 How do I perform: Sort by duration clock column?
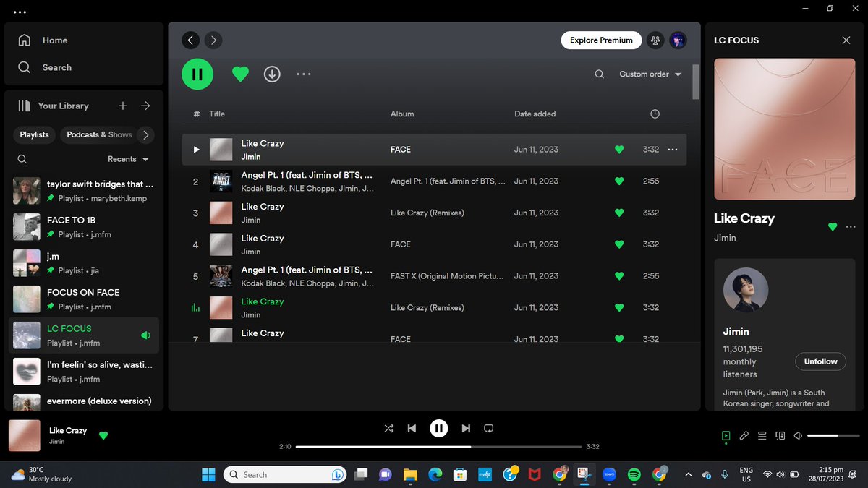point(655,114)
